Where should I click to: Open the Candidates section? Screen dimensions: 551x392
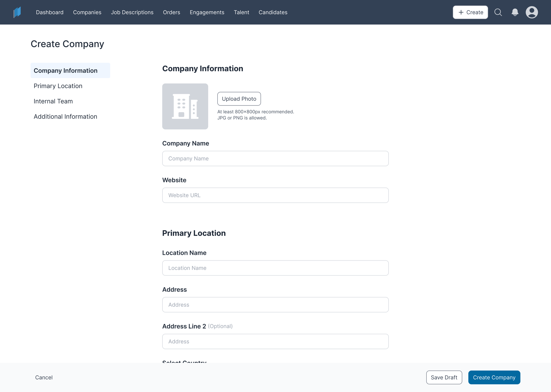point(273,12)
